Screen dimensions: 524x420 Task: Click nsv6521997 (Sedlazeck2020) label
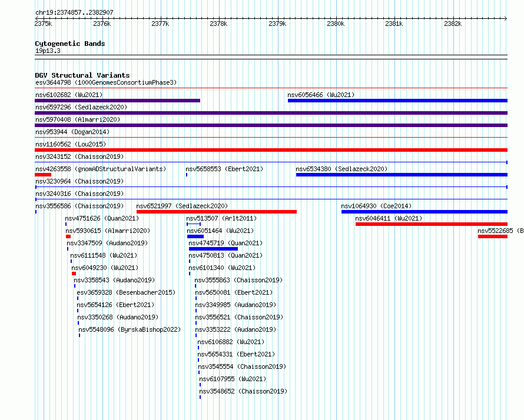click(x=182, y=206)
